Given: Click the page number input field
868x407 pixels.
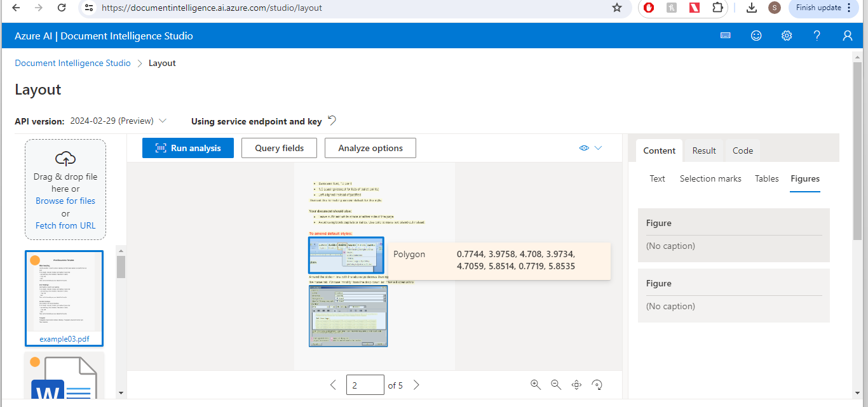Looking at the screenshot, I should [x=365, y=384].
